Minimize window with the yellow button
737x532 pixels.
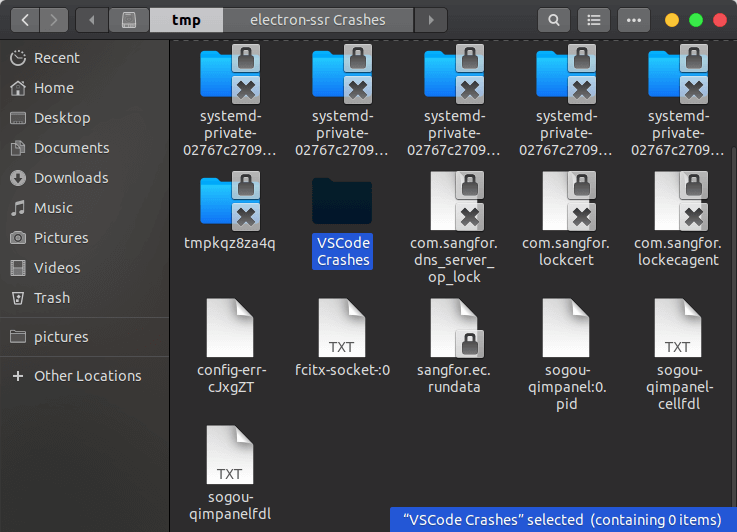(x=672, y=20)
